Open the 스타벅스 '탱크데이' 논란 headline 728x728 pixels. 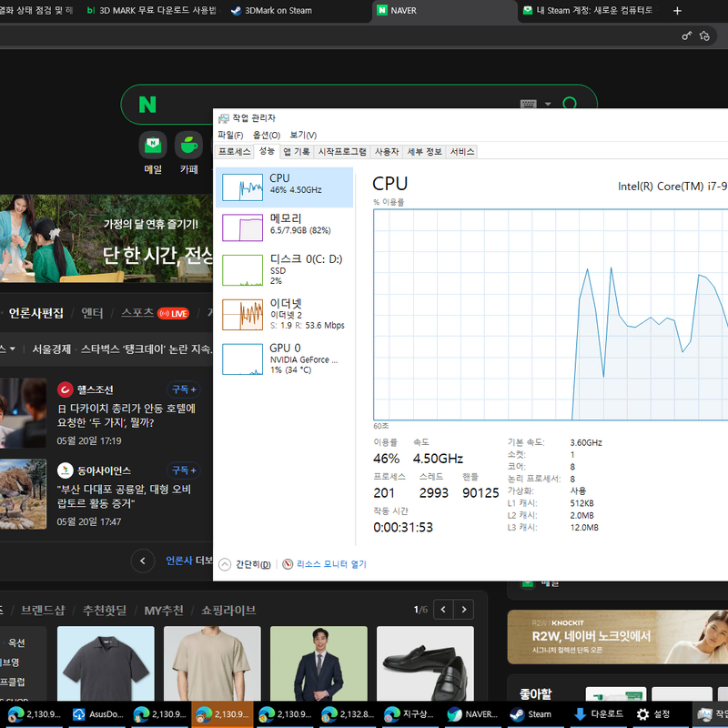(147, 349)
